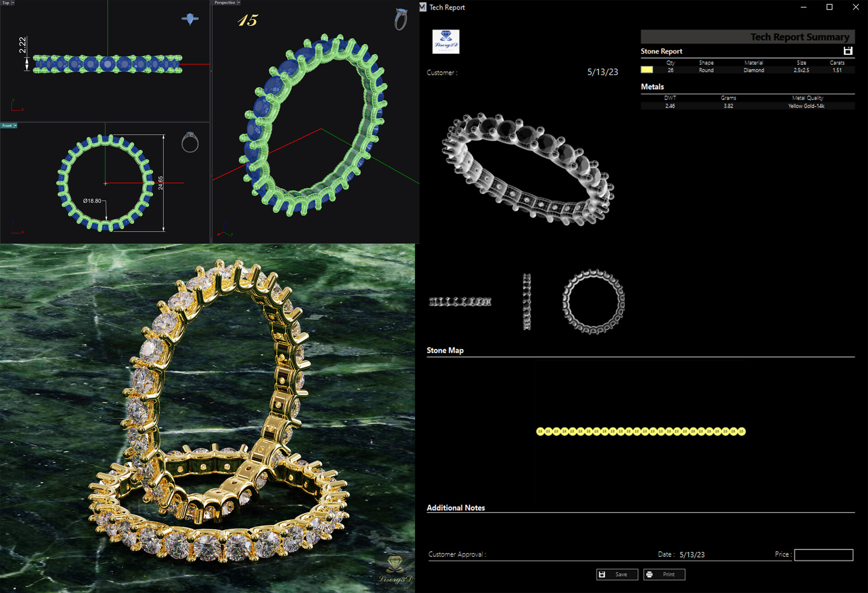Screen dimensions: 868x593
Task: Click the floppy disk icon on Save button
Action: pos(602,574)
